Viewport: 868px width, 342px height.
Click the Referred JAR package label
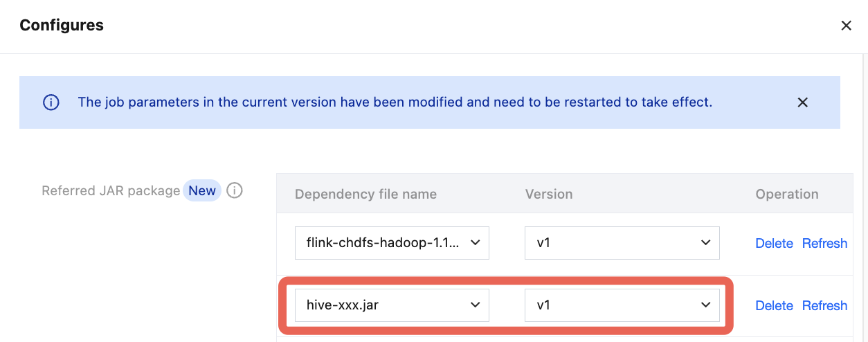111,190
